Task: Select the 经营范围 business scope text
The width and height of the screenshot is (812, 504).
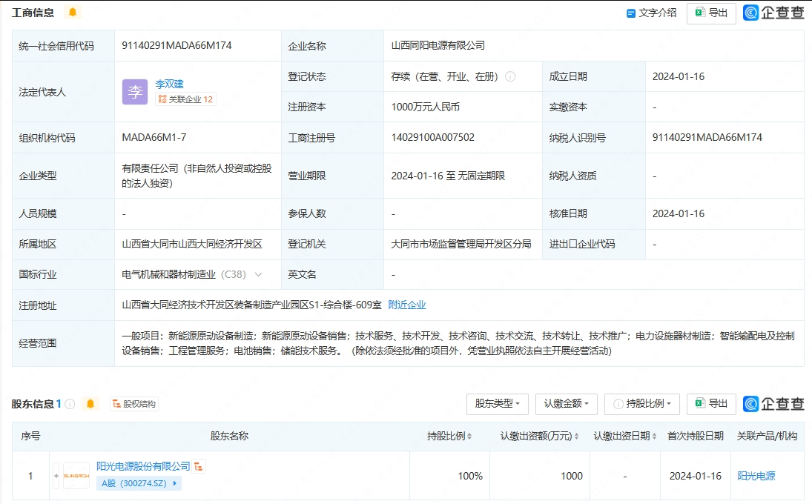Action: (x=458, y=344)
